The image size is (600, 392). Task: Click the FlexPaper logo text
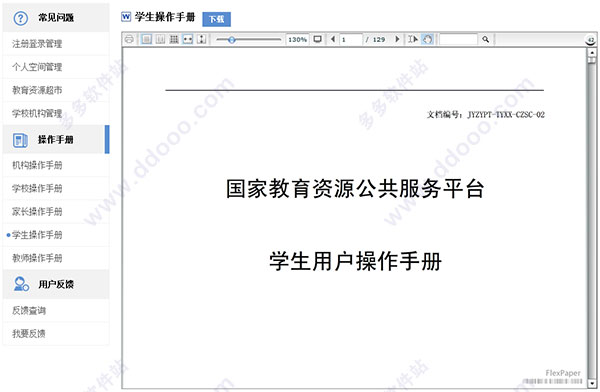coord(563,372)
